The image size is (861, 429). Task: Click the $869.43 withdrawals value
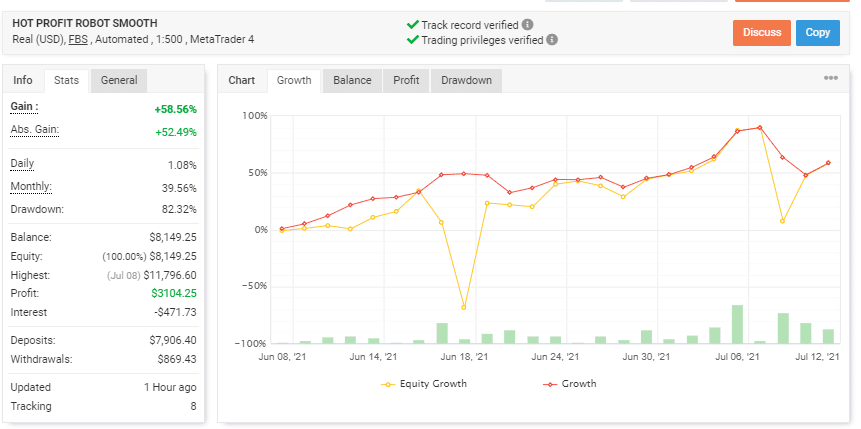click(x=177, y=359)
